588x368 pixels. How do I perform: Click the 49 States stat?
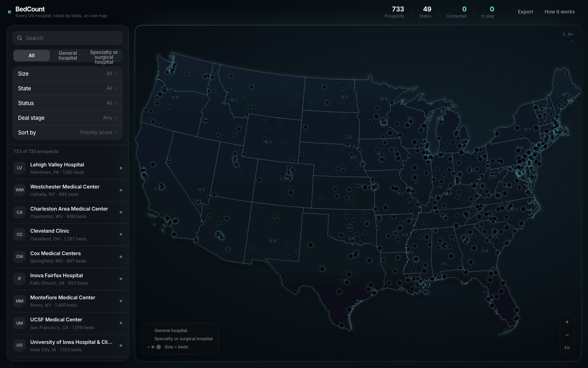click(425, 12)
